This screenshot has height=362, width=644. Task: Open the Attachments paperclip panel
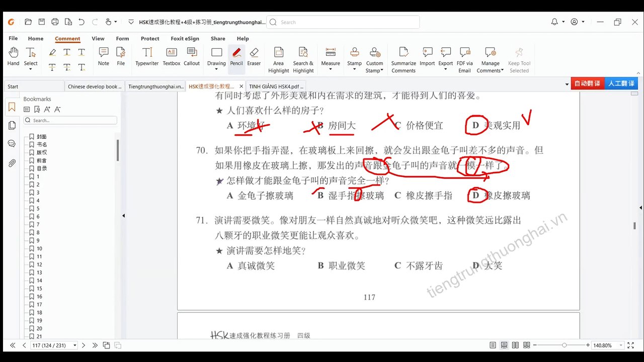(12, 163)
